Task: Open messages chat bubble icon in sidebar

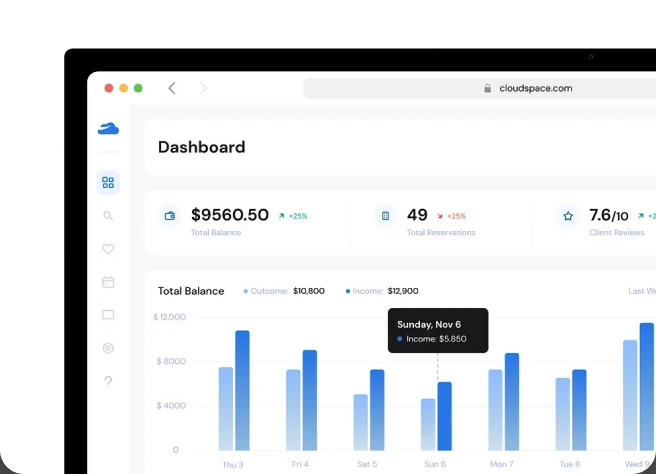Action: point(108,315)
